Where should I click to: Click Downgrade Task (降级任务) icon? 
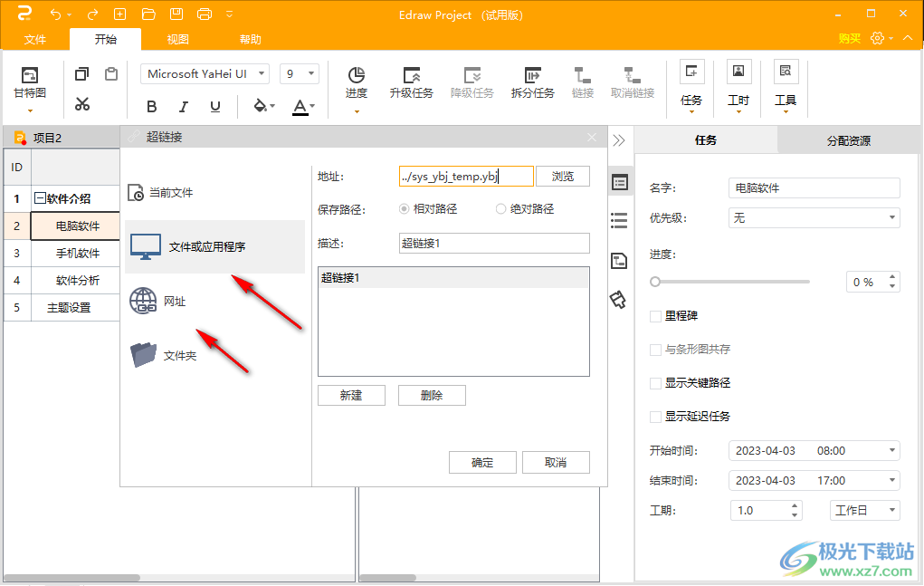click(x=472, y=82)
